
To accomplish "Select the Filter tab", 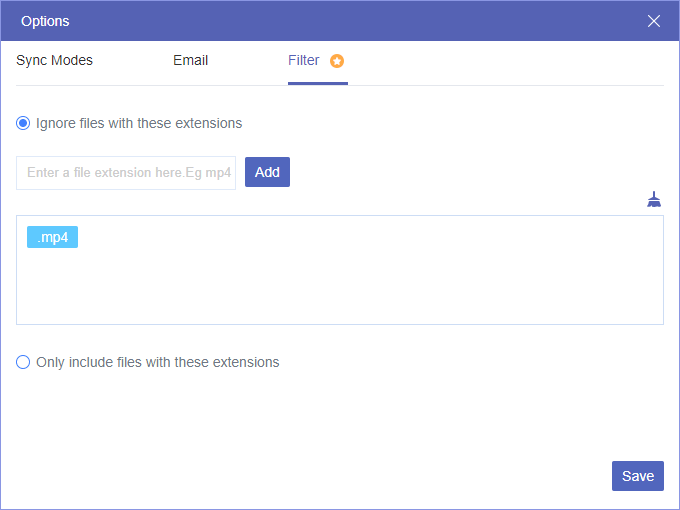I will [304, 60].
